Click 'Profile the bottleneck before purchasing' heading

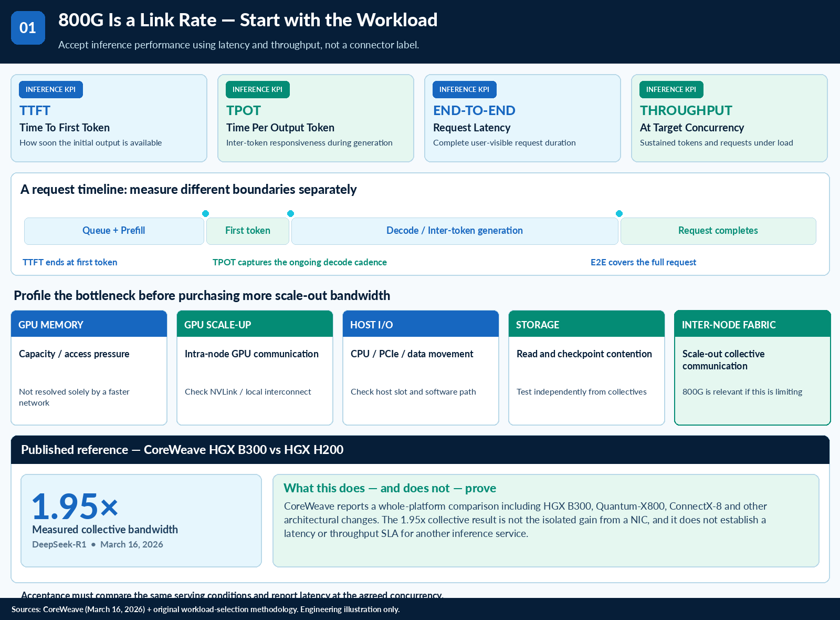click(x=202, y=296)
